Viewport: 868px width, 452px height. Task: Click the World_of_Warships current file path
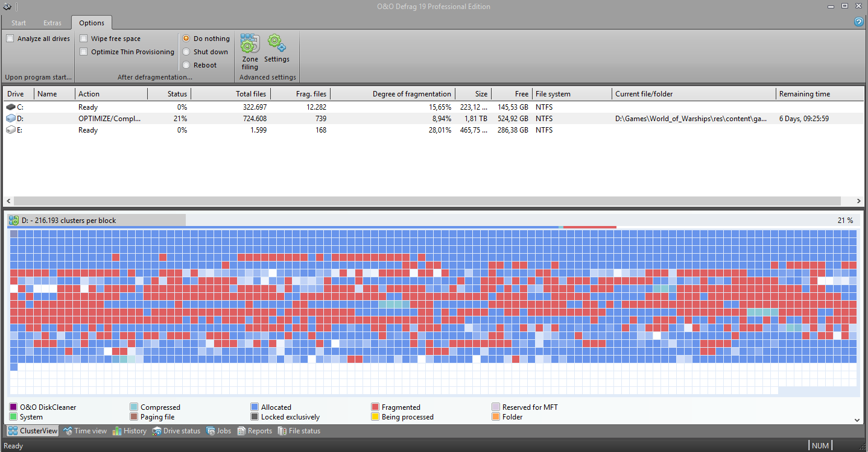(x=691, y=119)
